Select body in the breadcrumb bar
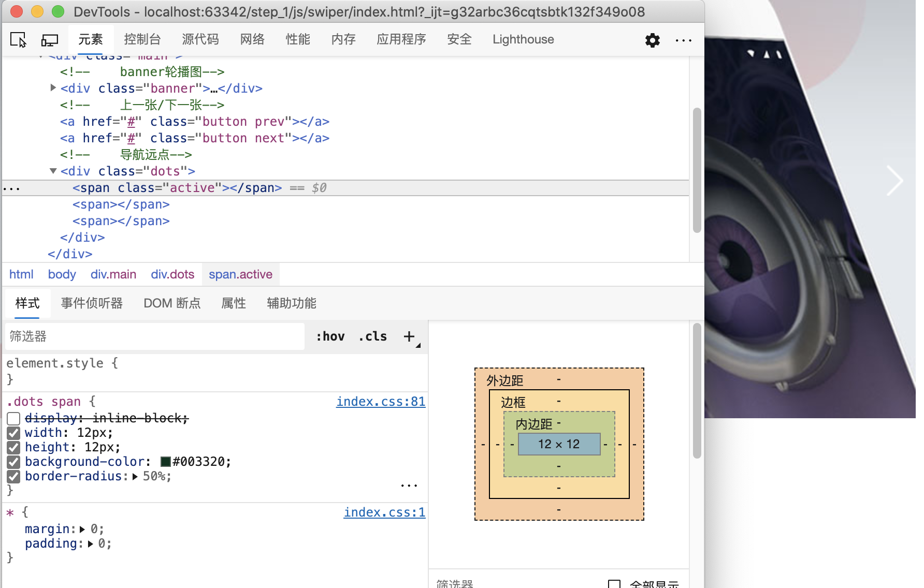The height and width of the screenshot is (588, 924). (62, 274)
